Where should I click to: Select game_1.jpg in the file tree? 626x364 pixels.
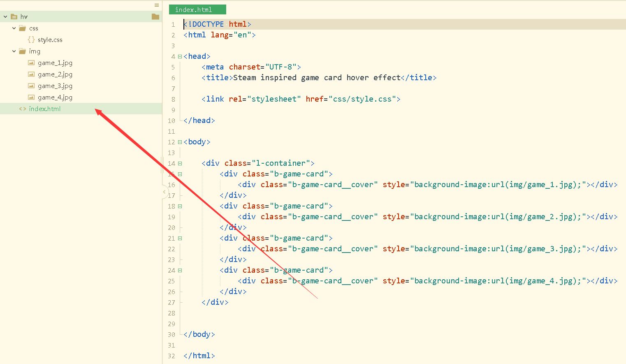tap(55, 63)
